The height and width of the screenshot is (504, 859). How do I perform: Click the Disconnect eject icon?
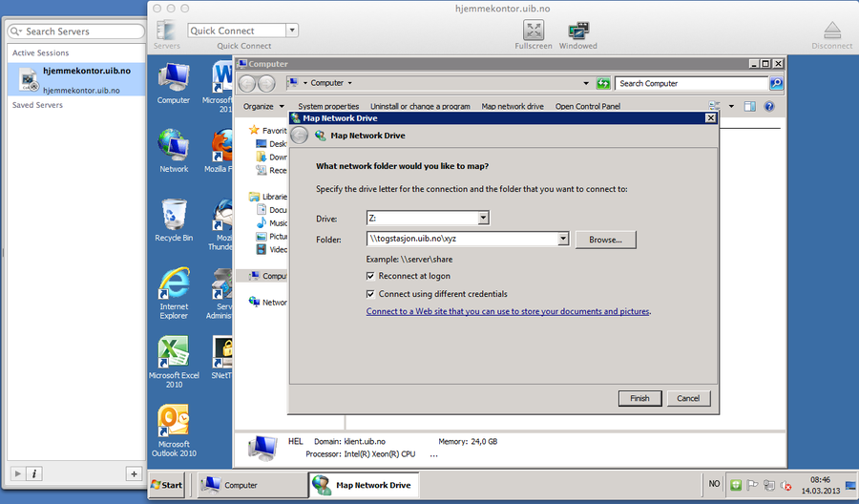coord(832,31)
